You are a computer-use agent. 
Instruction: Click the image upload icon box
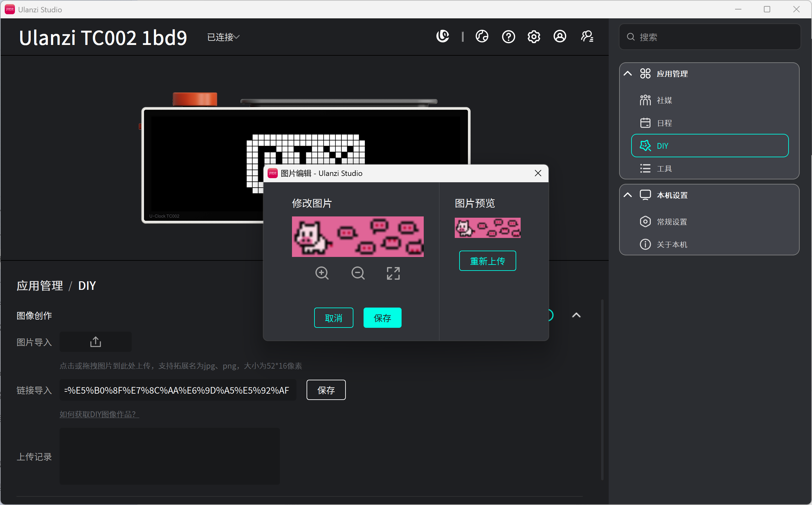coord(96,342)
